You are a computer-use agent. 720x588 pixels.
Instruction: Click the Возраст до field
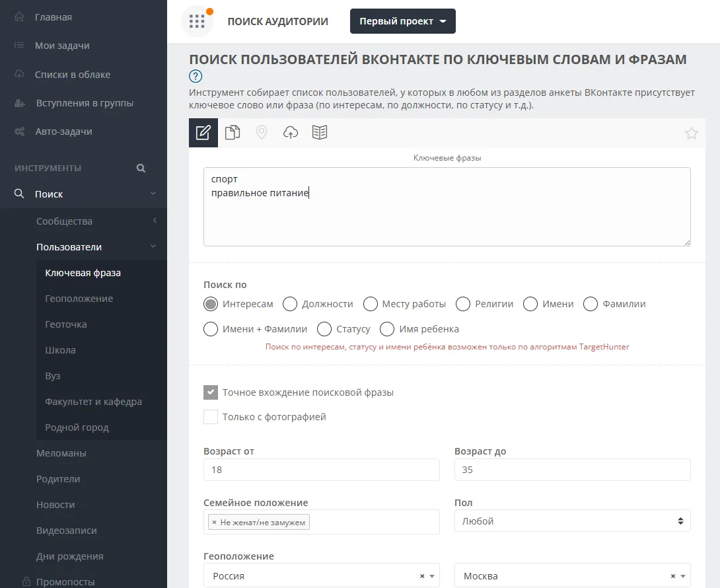click(572, 470)
